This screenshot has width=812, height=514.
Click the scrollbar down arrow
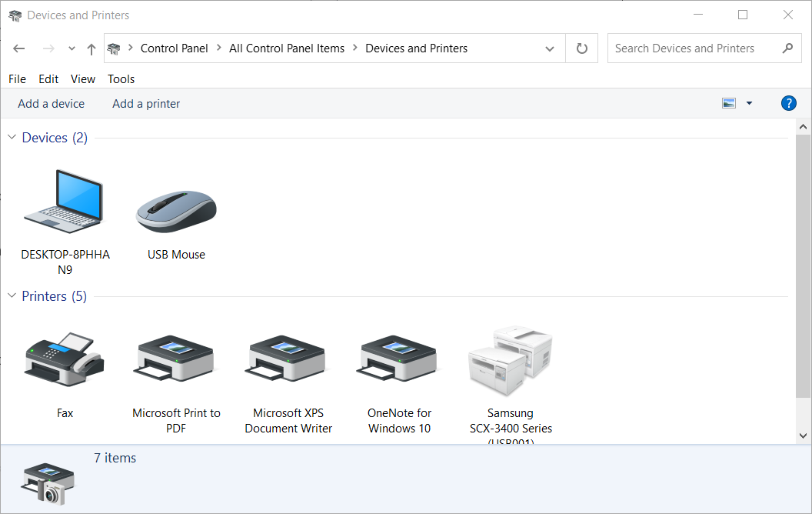[x=803, y=436]
